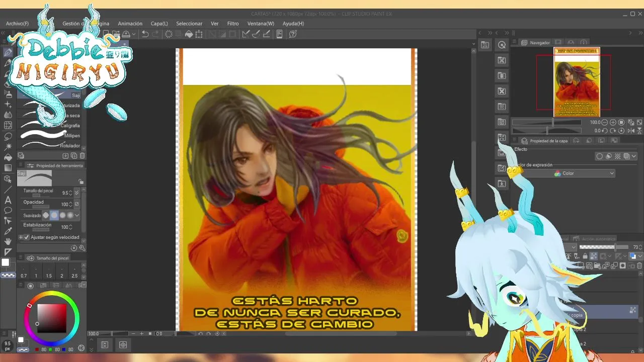Select the Millipen sub tool

[x=50, y=135]
